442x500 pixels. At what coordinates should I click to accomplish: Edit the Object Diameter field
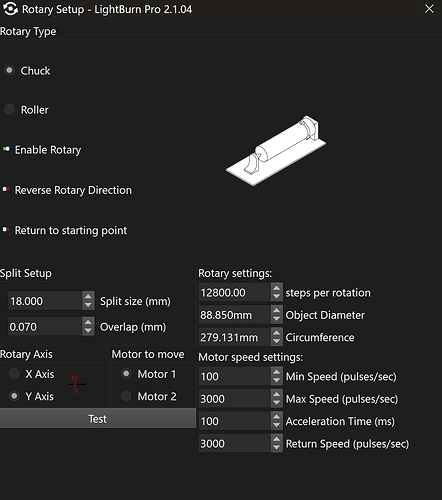click(x=235, y=315)
